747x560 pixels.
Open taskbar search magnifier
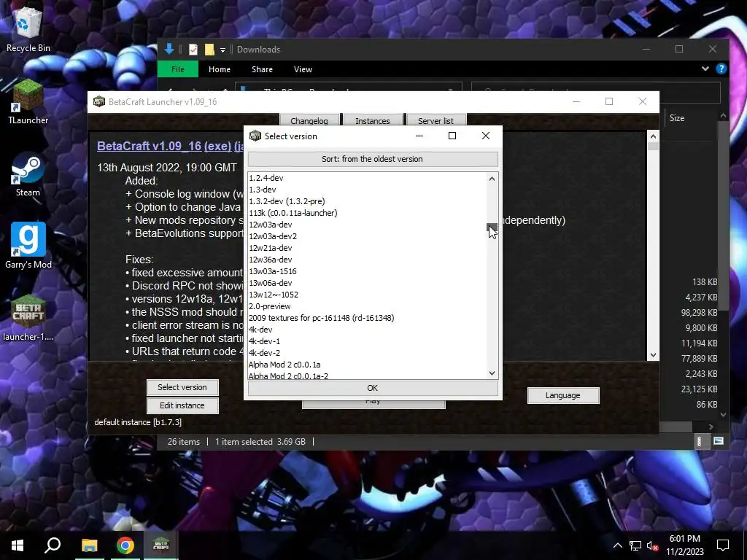tap(53, 545)
